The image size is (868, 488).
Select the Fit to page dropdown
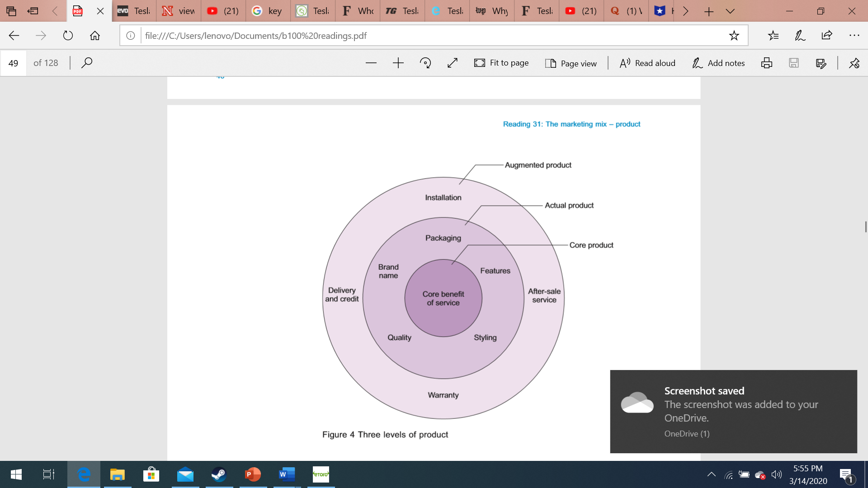[x=503, y=62]
